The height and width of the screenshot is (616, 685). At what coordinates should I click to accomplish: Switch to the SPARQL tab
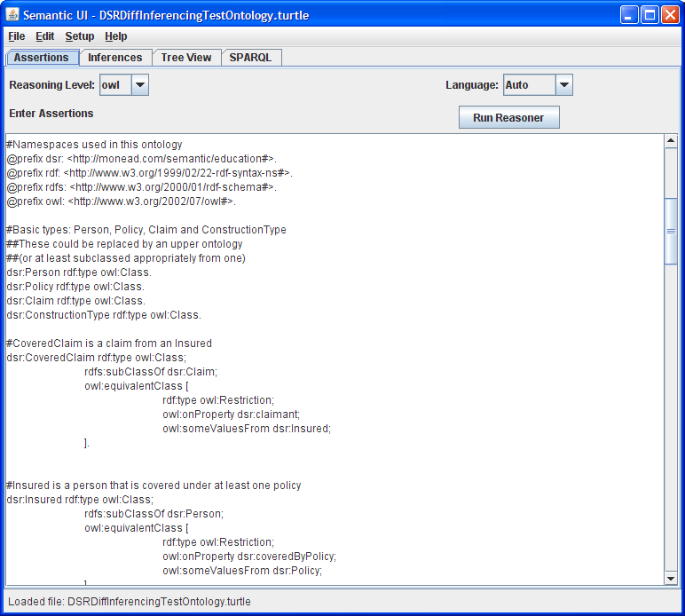pos(251,57)
